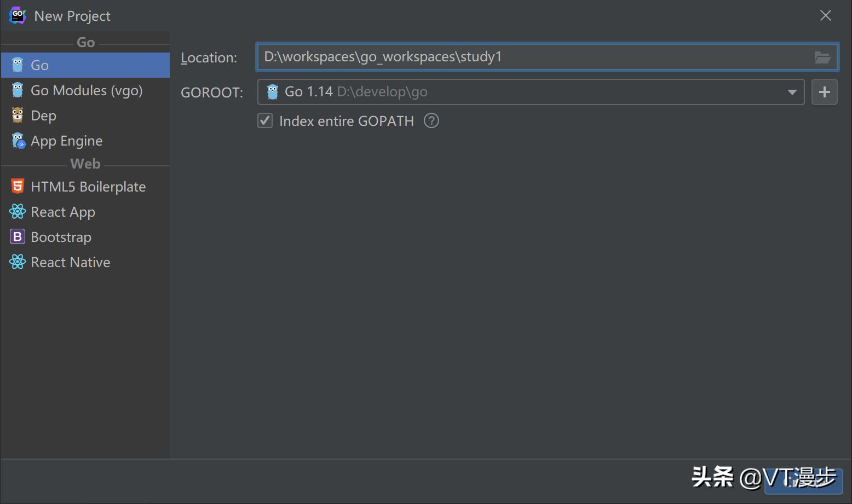Image resolution: width=852 pixels, height=504 pixels.
Task: Add a new Go SDK with plus button
Action: coord(824,92)
